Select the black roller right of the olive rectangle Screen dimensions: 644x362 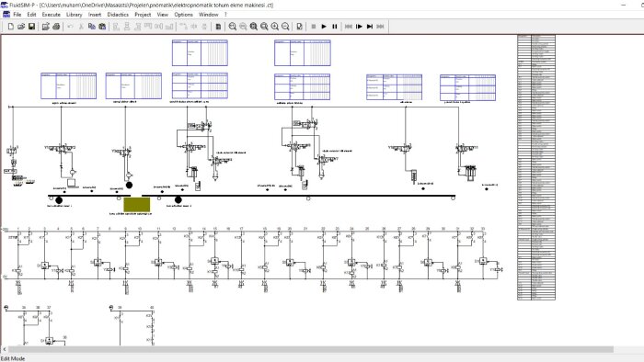click(x=178, y=200)
